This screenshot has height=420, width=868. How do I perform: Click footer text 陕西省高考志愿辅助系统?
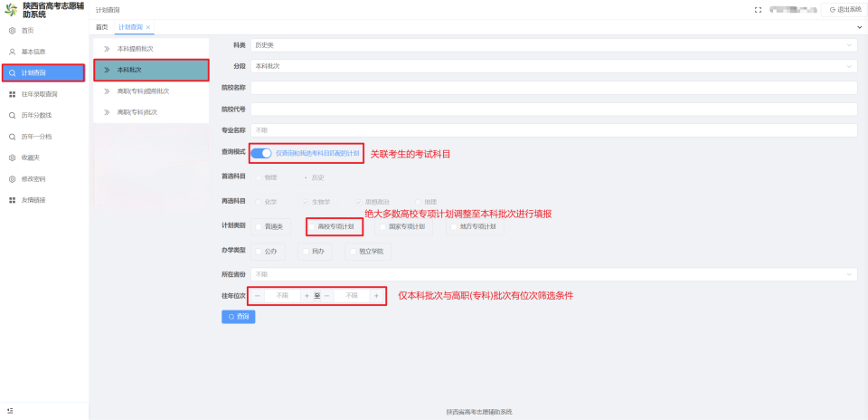click(479, 412)
